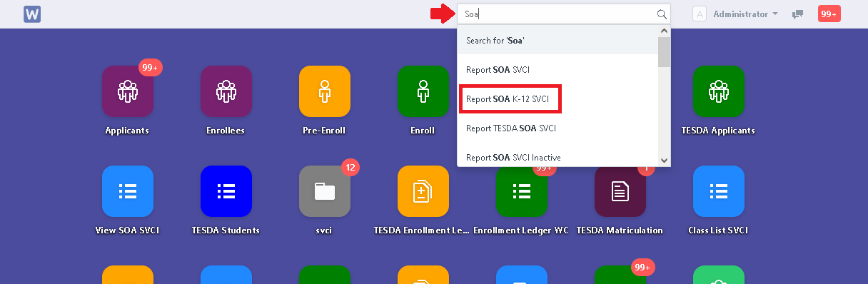Open the View SOA SVCI icon
This screenshot has height=284, width=868.
(127, 191)
